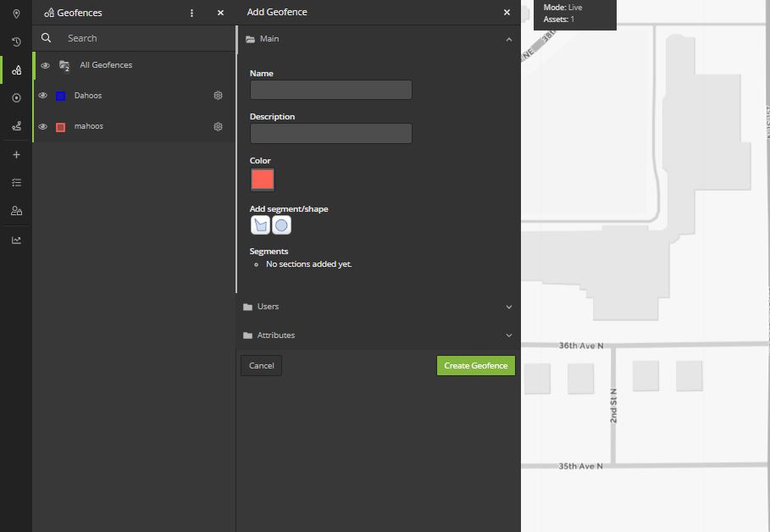Open the history playback view
Image resolution: width=770 pixels, height=532 pixels.
click(x=15, y=42)
